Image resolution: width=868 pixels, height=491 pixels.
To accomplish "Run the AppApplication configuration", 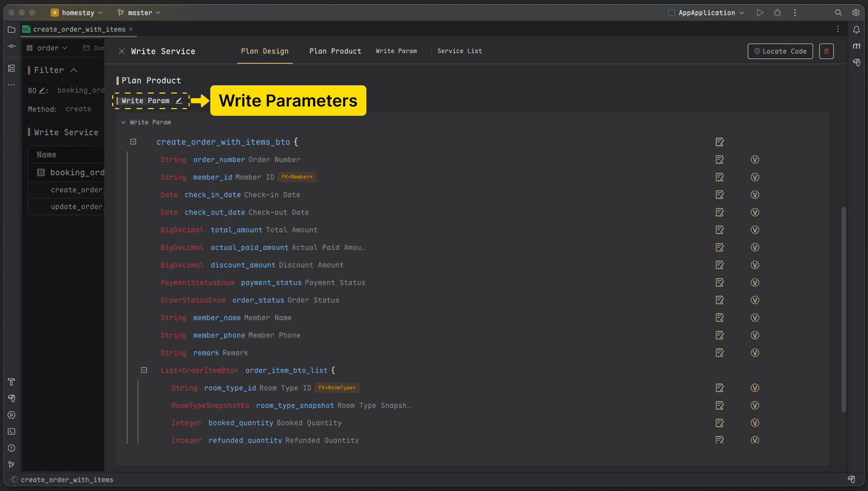I will tap(760, 12).
